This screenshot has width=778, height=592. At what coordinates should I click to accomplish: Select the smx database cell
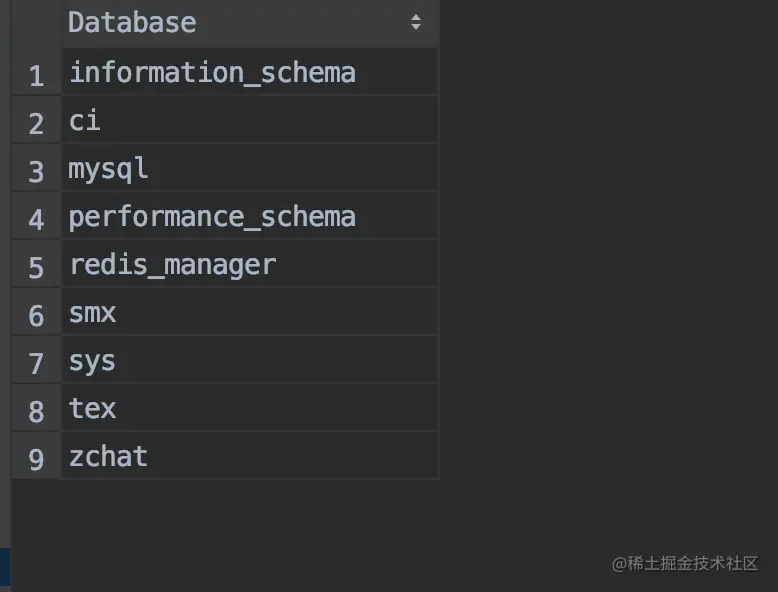pyautogui.click(x=93, y=312)
